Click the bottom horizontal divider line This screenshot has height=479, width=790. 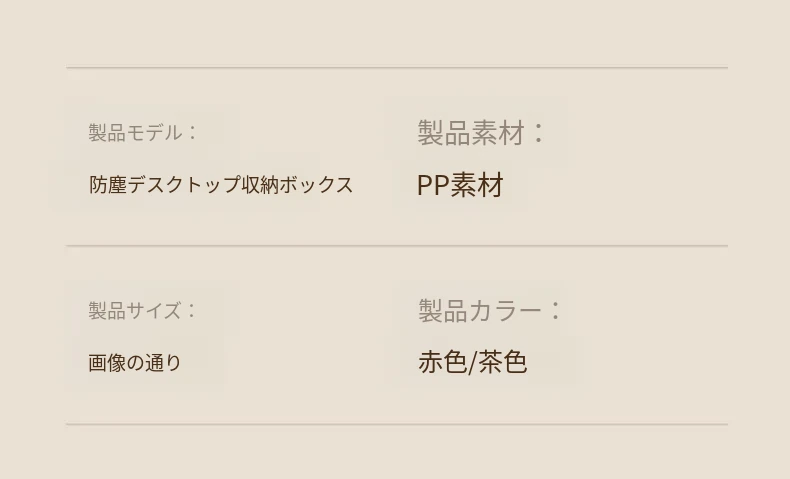click(396, 424)
